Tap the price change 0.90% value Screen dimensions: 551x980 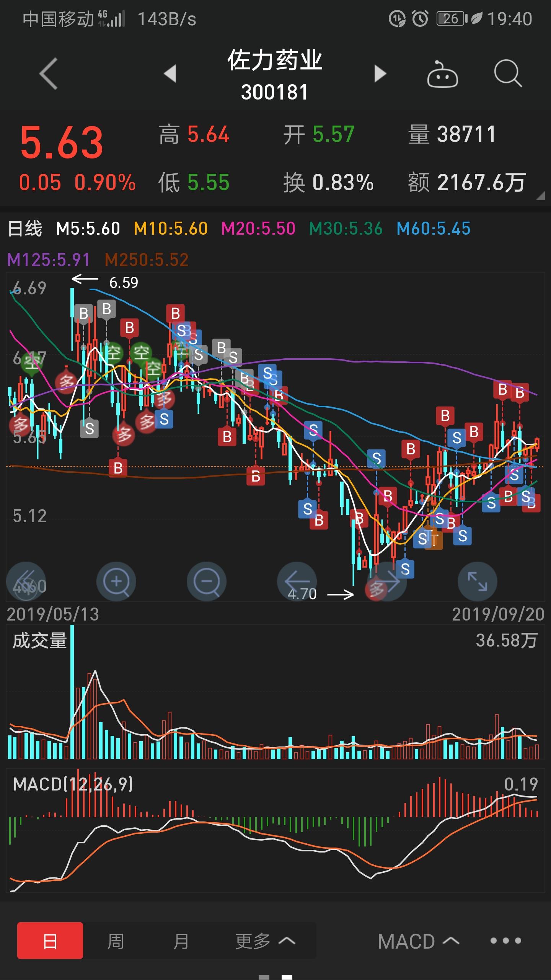coord(105,182)
